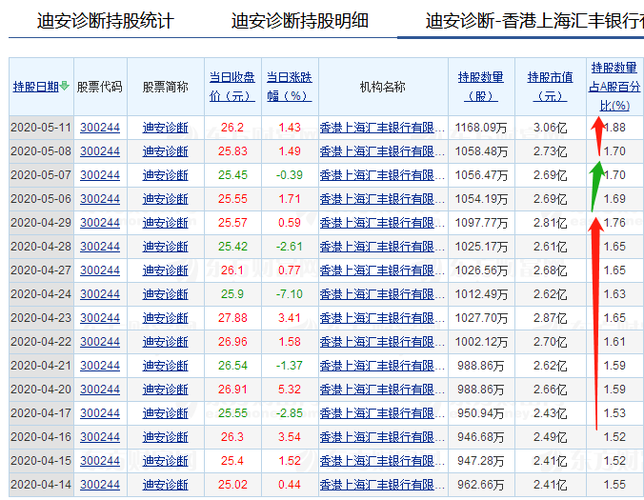Viewport: 644px width, 500px height.
Task: Sort by 持股日期 column header
Action: (x=36, y=87)
